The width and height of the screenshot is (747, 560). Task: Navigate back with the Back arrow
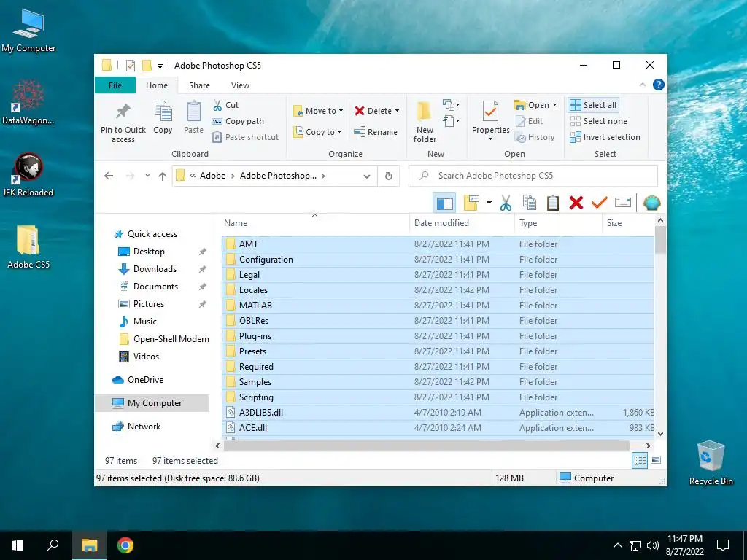[109, 176]
